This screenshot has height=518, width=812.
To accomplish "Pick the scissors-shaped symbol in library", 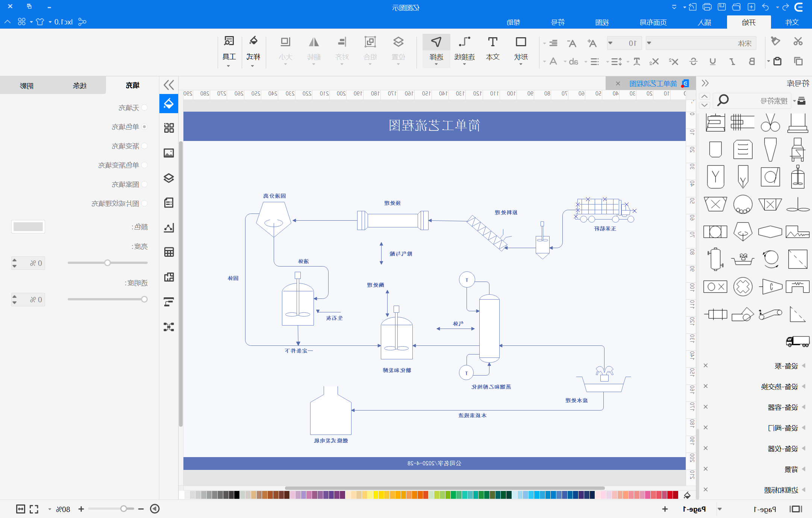I will (x=770, y=123).
